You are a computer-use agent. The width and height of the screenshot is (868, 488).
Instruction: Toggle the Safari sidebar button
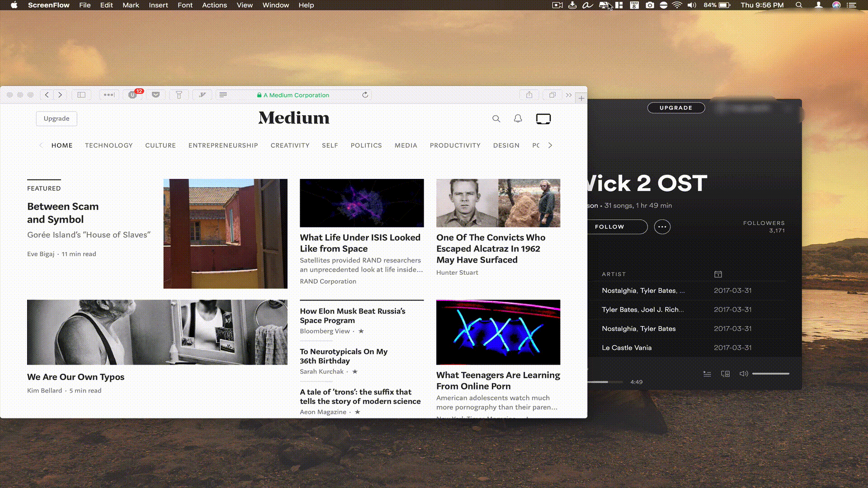[x=81, y=95]
